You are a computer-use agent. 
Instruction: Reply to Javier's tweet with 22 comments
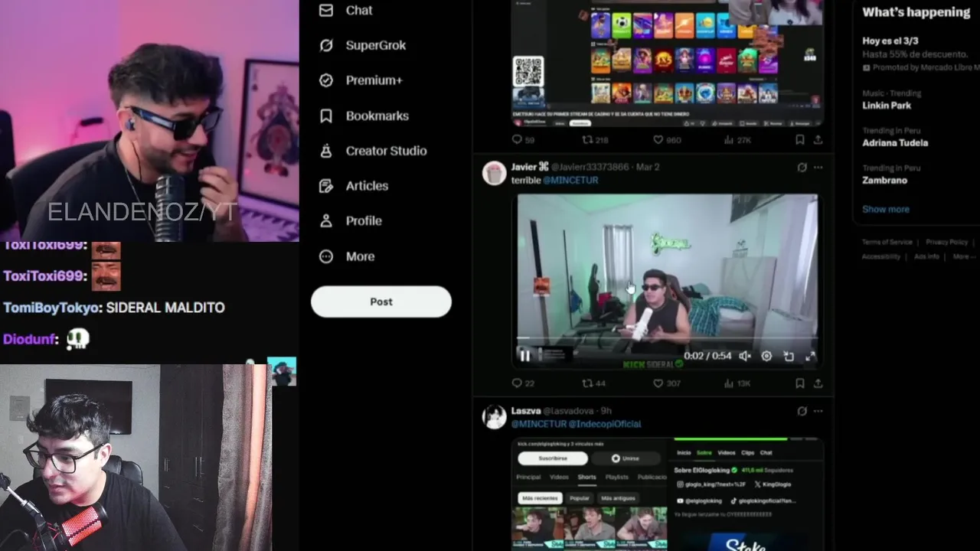pos(524,383)
